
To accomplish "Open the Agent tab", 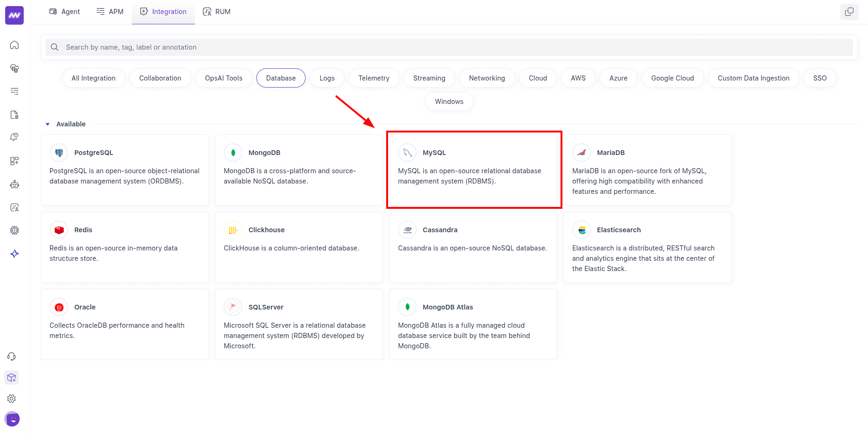I will (65, 12).
